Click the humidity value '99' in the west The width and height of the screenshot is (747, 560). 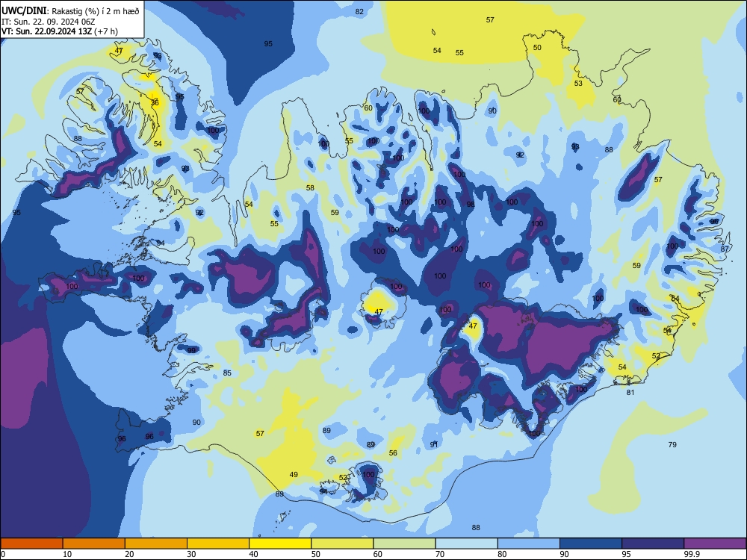[x=191, y=350]
